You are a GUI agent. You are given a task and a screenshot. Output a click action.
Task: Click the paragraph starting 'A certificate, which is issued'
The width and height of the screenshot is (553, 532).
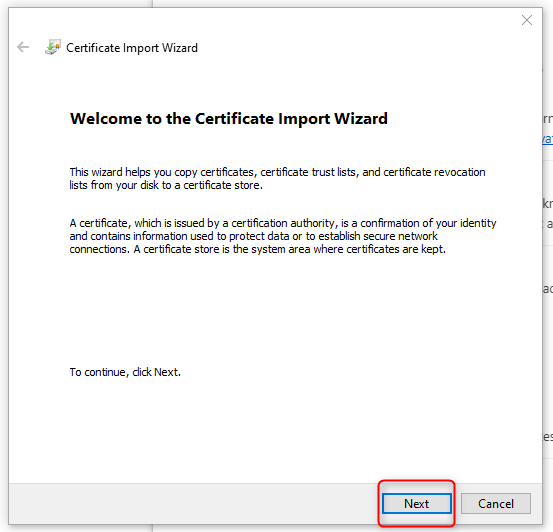click(x=282, y=236)
